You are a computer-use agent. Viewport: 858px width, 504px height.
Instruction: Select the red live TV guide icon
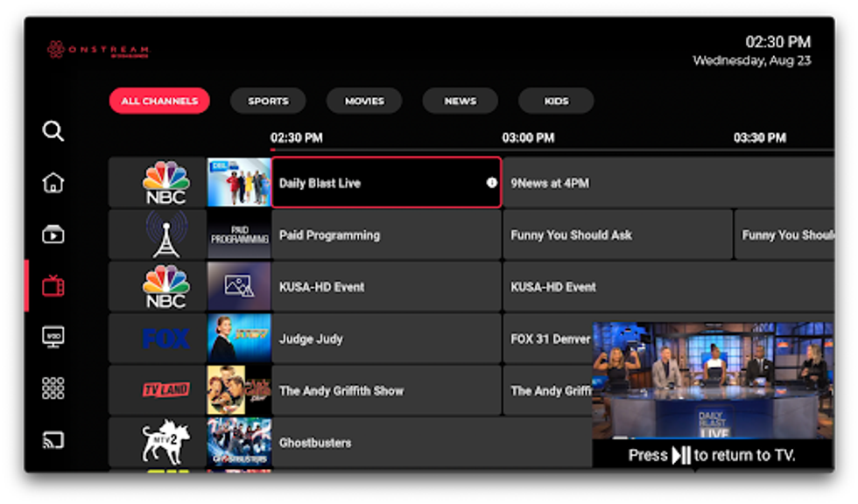[53, 286]
